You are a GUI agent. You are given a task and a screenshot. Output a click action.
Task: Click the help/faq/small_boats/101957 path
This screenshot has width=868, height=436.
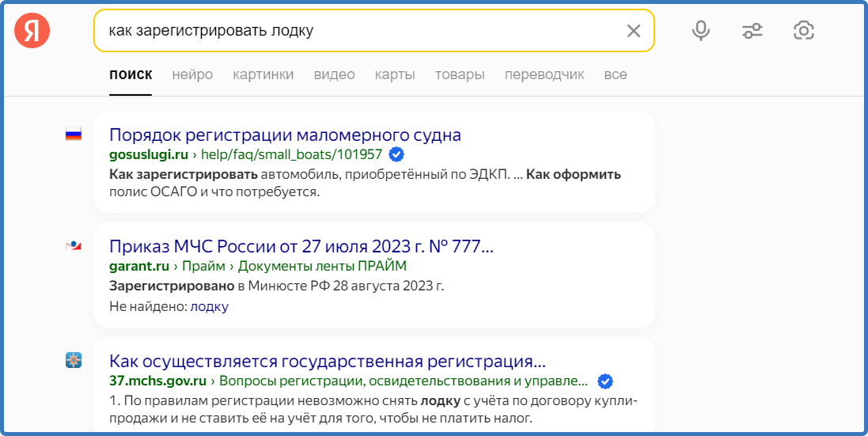pyautogui.click(x=291, y=154)
